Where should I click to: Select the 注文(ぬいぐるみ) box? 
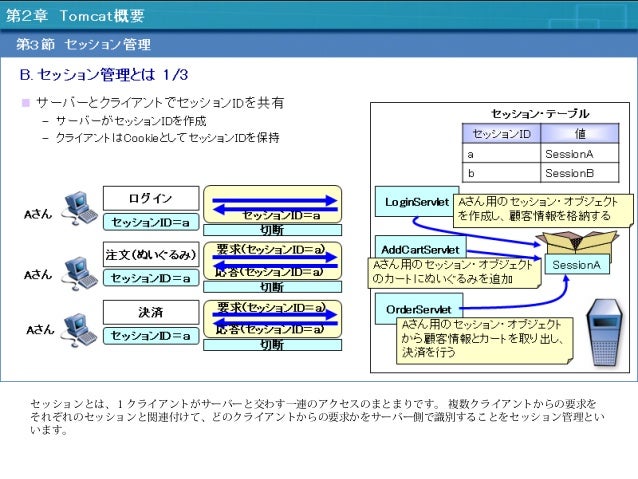151,255
